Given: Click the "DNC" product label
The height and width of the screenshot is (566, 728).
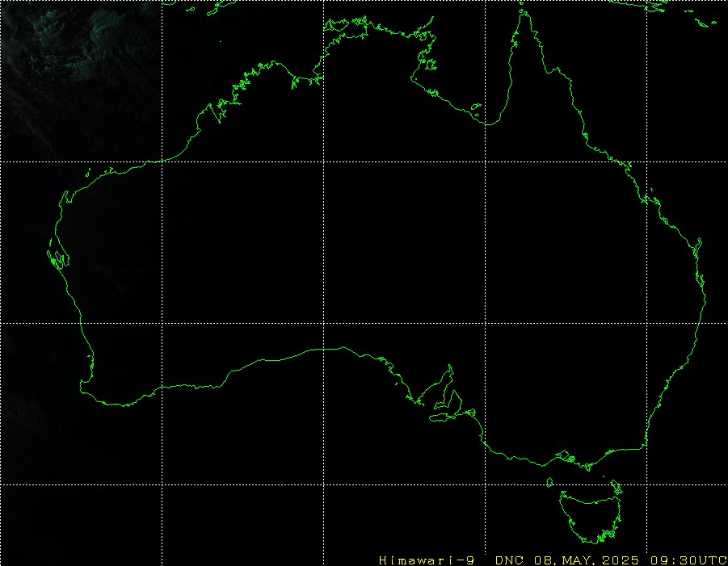Looking at the screenshot, I should (x=509, y=560).
